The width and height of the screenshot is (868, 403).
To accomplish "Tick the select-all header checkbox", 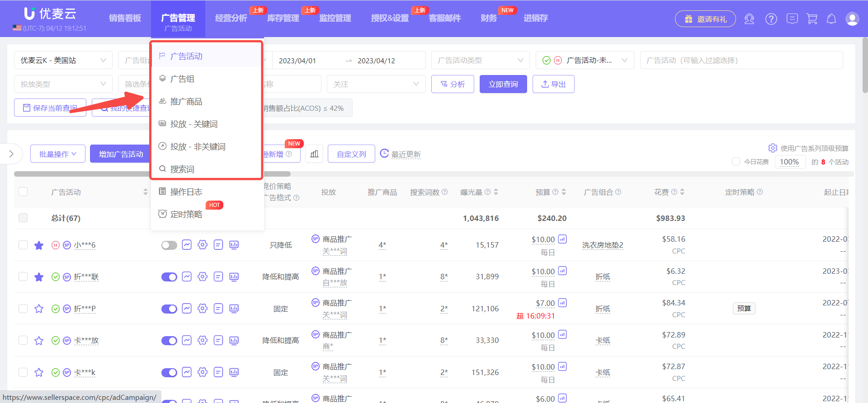I will pyautogui.click(x=23, y=192).
